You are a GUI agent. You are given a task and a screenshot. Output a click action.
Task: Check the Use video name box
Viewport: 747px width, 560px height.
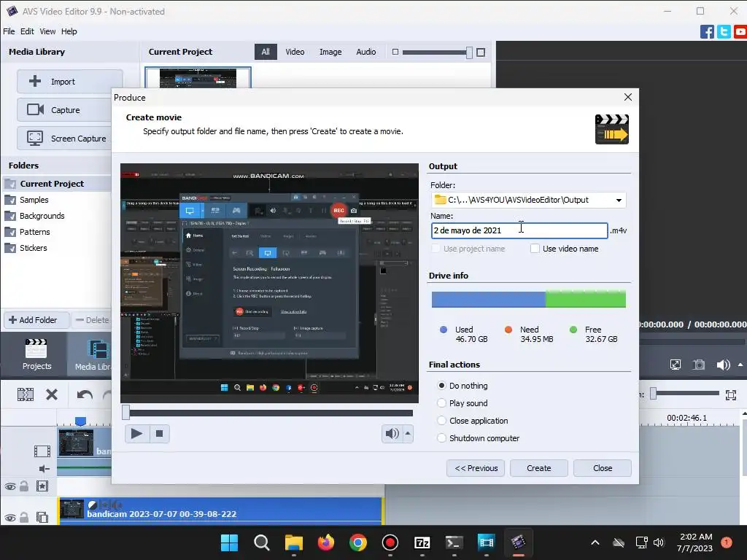pos(535,249)
